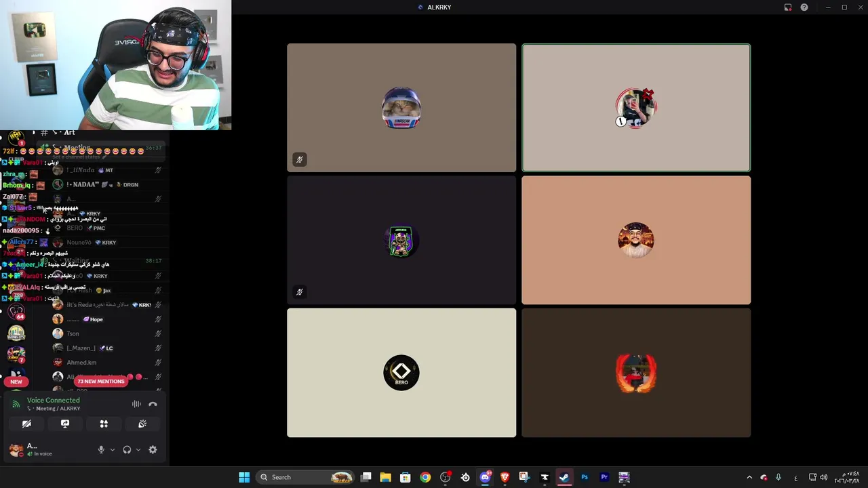This screenshot has height=488, width=868.
Task: Select voice user 7son
Action: point(107,333)
